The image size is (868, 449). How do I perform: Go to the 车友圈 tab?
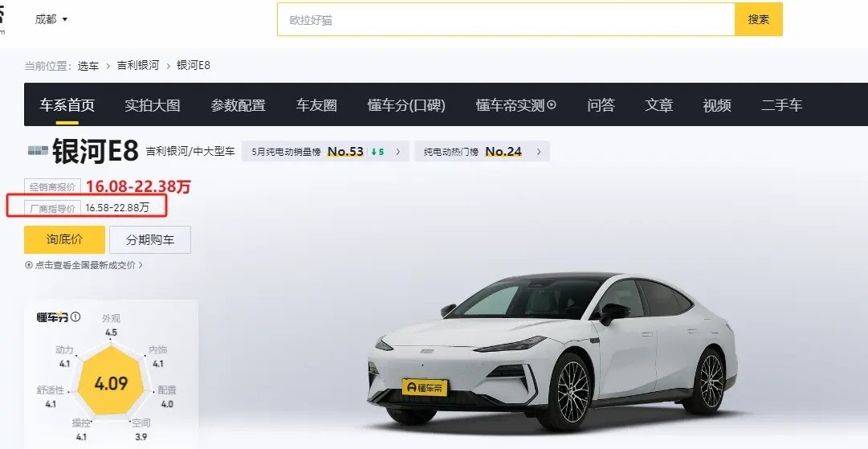point(316,105)
